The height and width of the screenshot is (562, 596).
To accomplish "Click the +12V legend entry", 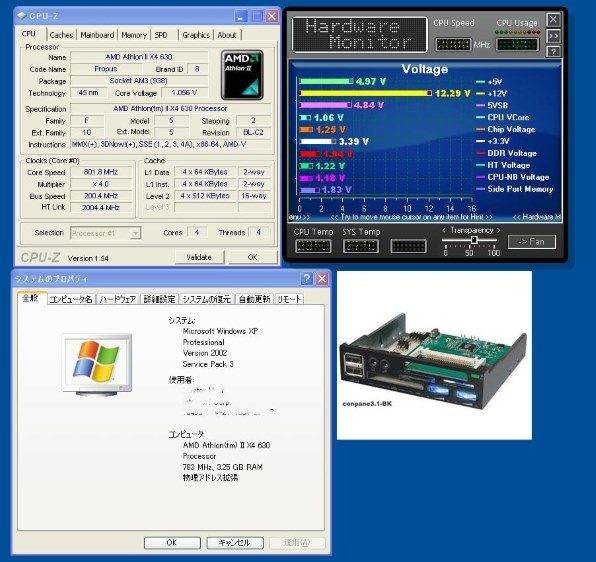I will click(491, 93).
